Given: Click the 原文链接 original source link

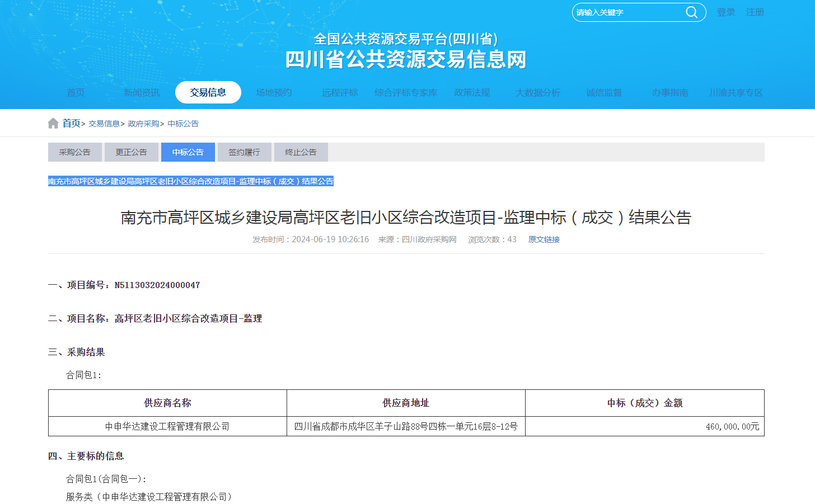Looking at the screenshot, I should click(544, 239).
